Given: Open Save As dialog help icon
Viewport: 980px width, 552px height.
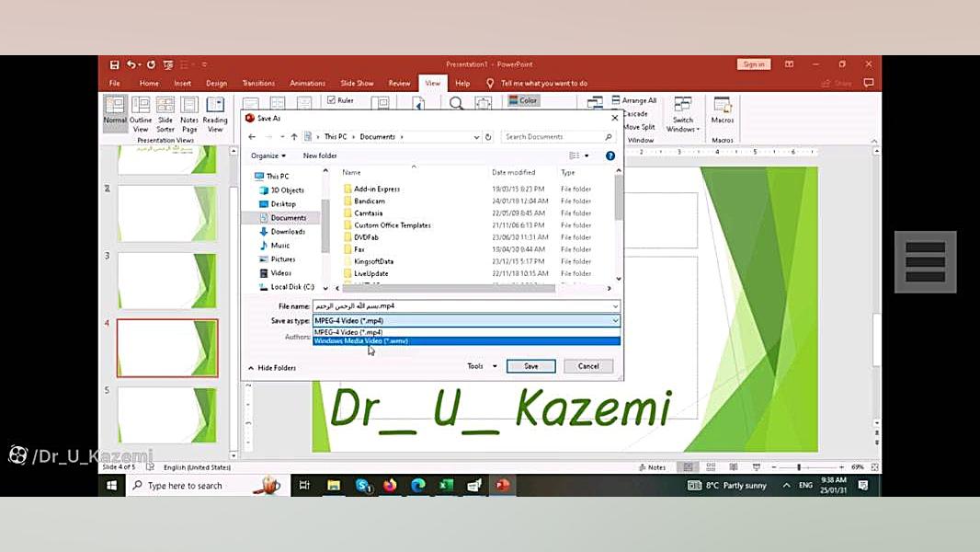Looking at the screenshot, I should 610,155.
